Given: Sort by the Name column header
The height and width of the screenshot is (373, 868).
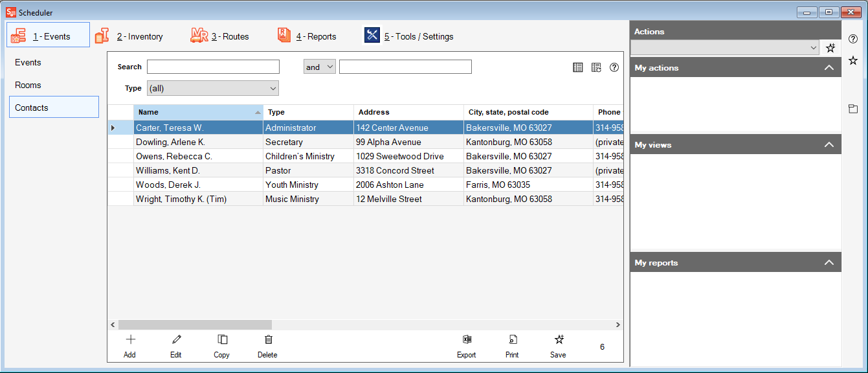Looking at the screenshot, I should click(x=197, y=112).
